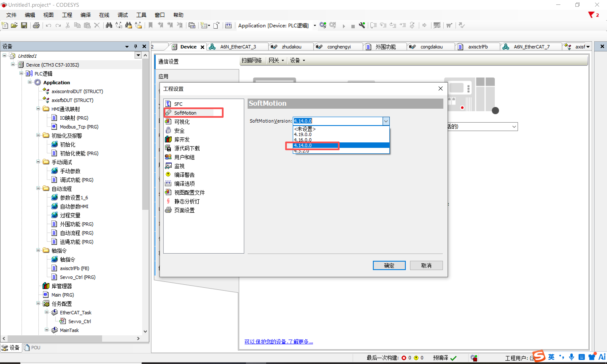Click the red filter notification icon

click(x=591, y=15)
